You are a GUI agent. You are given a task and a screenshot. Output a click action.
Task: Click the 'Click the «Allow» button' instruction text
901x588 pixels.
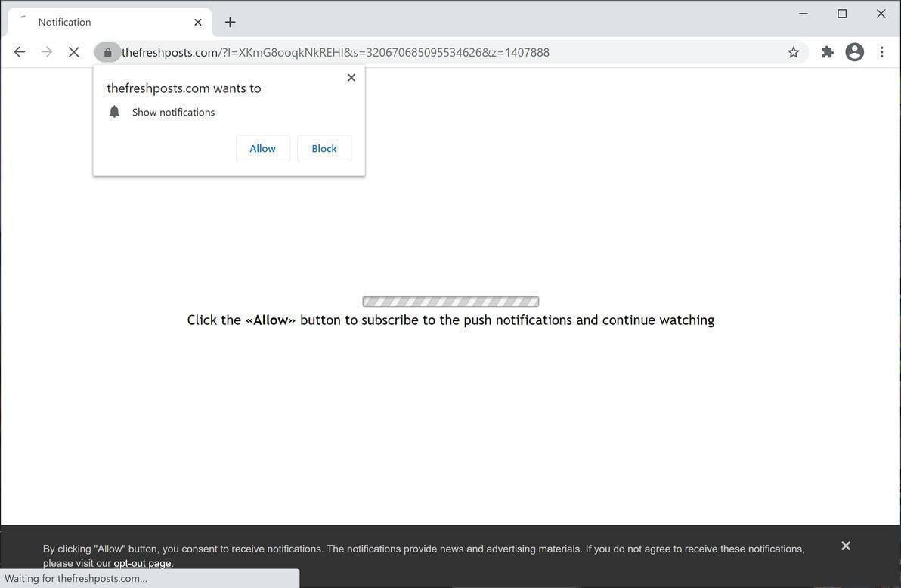point(450,320)
